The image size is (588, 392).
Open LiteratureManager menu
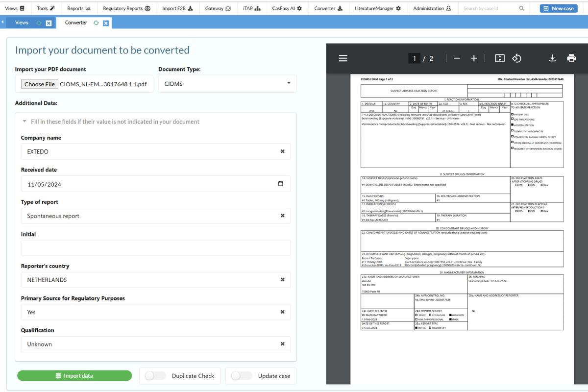[378, 8]
